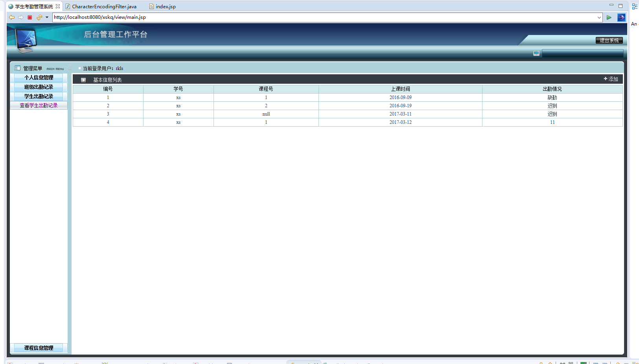Open the 学生出勤记录 menu section

[39, 97]
